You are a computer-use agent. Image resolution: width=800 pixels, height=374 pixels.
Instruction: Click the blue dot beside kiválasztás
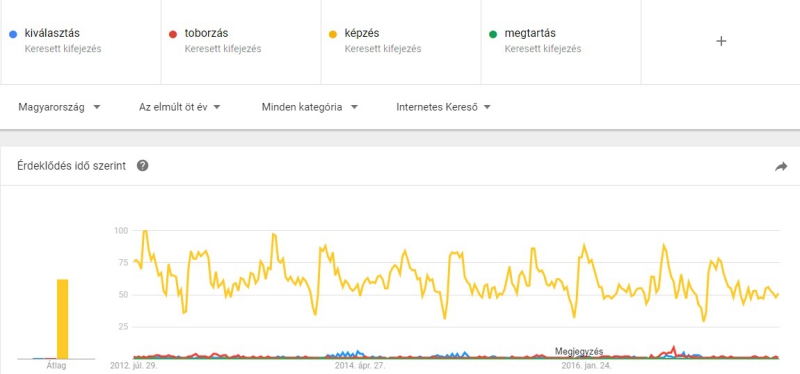coord(13,34)
